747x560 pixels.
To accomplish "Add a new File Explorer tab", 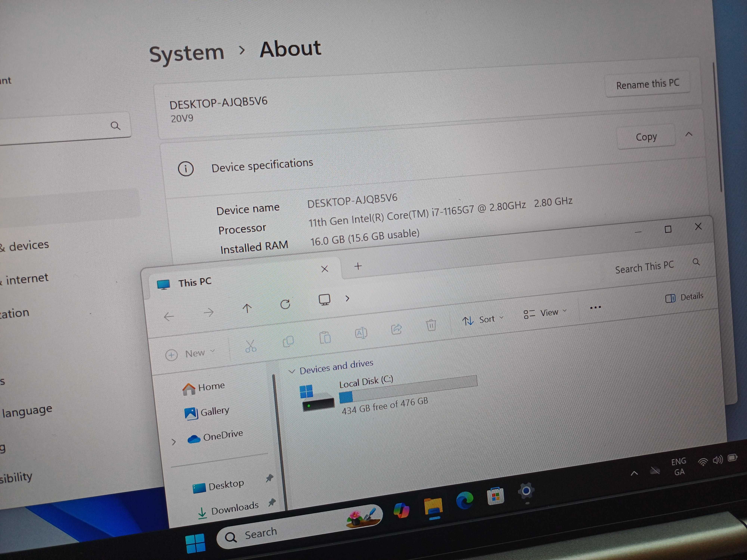I will tap(358, 266).
